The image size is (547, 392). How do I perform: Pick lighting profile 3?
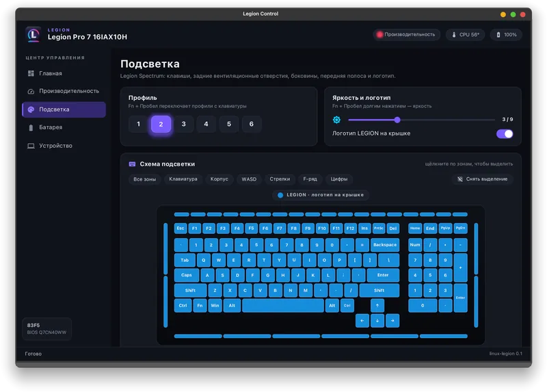coord(183,124)
